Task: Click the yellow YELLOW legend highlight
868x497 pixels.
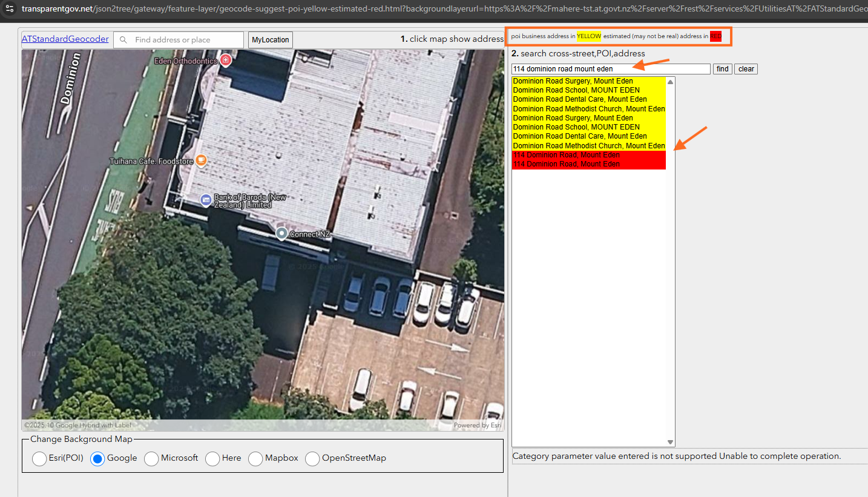Action: pos(589,36)
